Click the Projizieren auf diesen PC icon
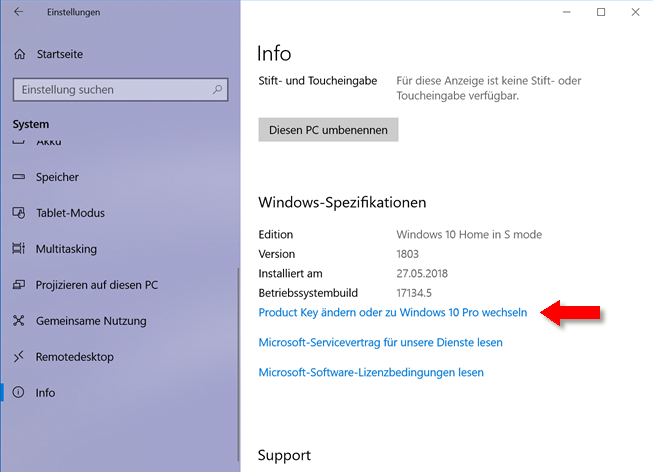This screenshot has width=653, height=472. tap(19, 285)
